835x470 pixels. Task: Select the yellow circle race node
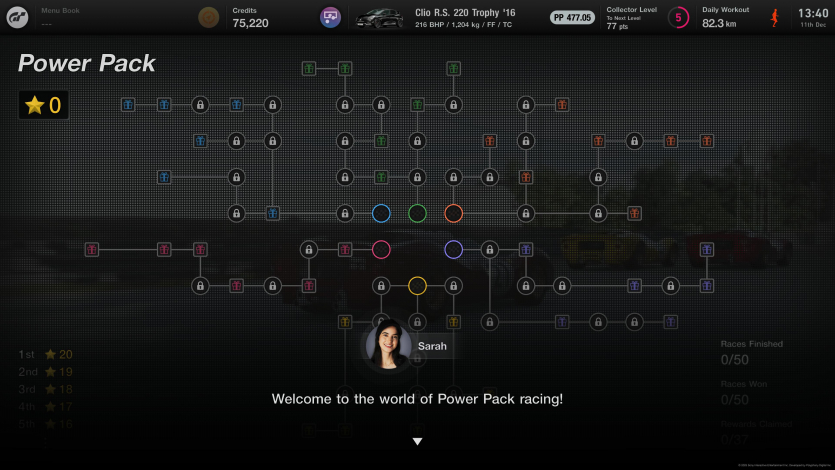point(417,286)
